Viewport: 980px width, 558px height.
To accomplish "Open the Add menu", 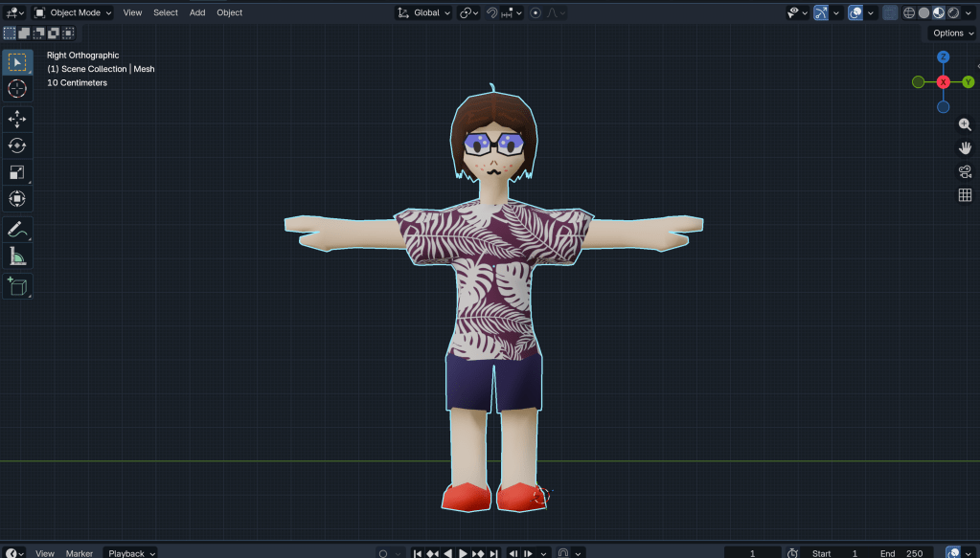I will coord(197,12).
